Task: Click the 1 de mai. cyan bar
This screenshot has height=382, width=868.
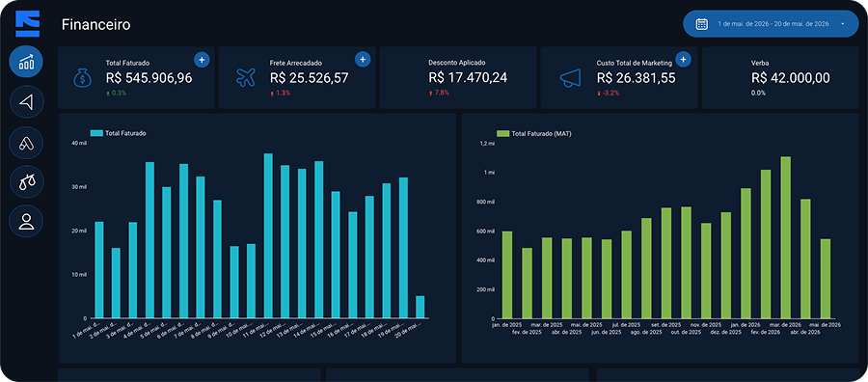Action: [99, 270]
